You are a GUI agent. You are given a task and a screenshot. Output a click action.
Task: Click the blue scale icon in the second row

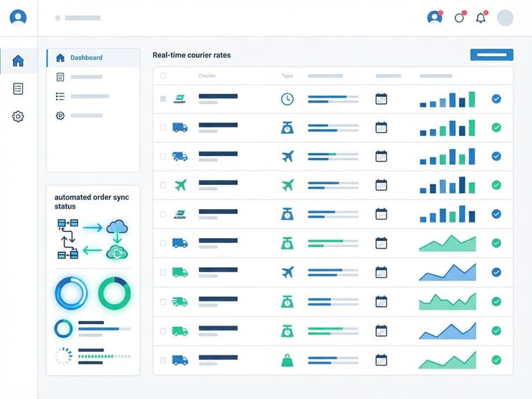tap(287, 127)
